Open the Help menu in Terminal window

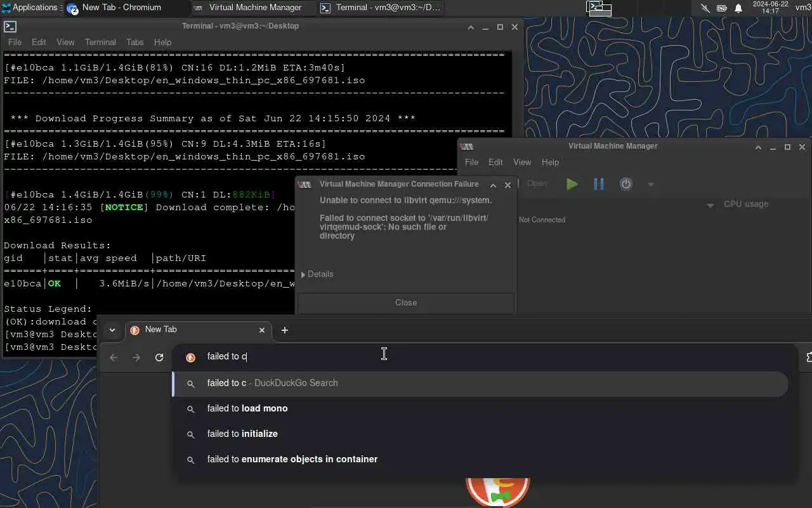[x=162, y=42]
